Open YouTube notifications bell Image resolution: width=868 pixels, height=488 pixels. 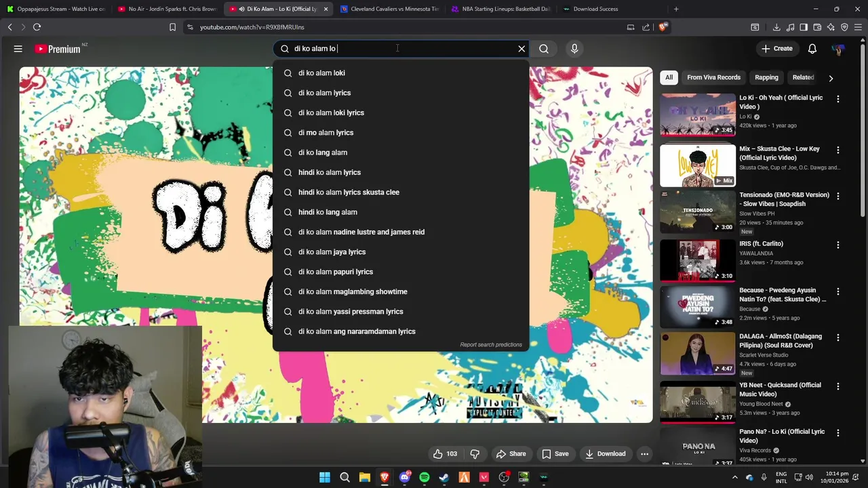pyautogui.click(x=812, y=49)
